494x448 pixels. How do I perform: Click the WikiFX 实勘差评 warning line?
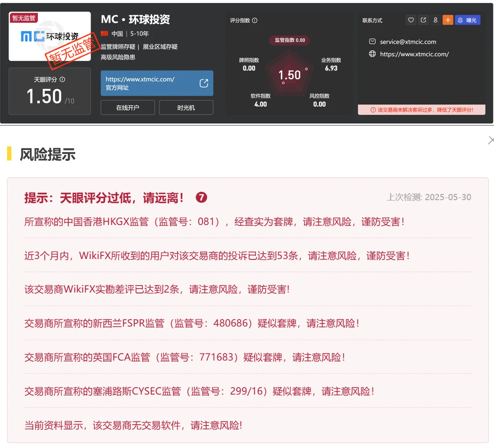pos(157,290)
